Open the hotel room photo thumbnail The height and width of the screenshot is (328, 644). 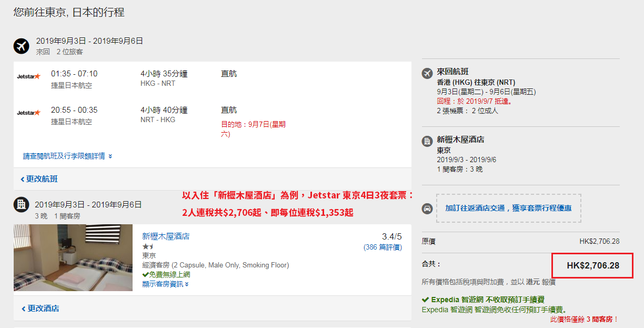73,258
